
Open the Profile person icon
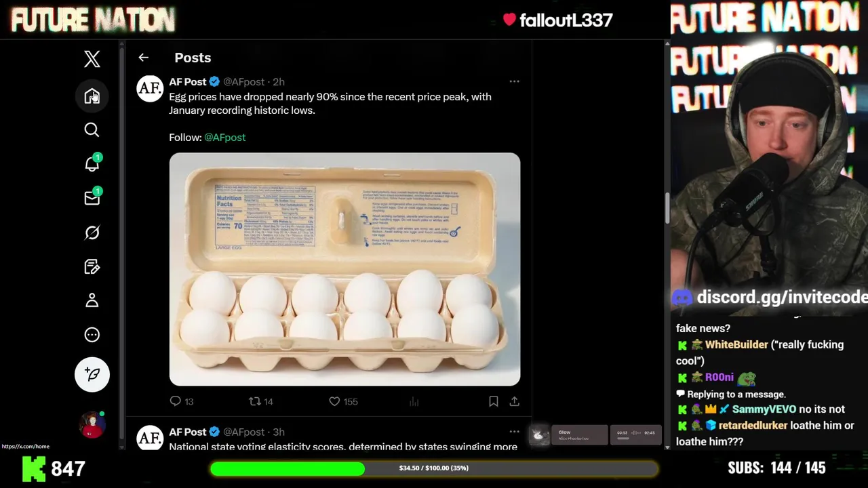(x=92, y=300)
